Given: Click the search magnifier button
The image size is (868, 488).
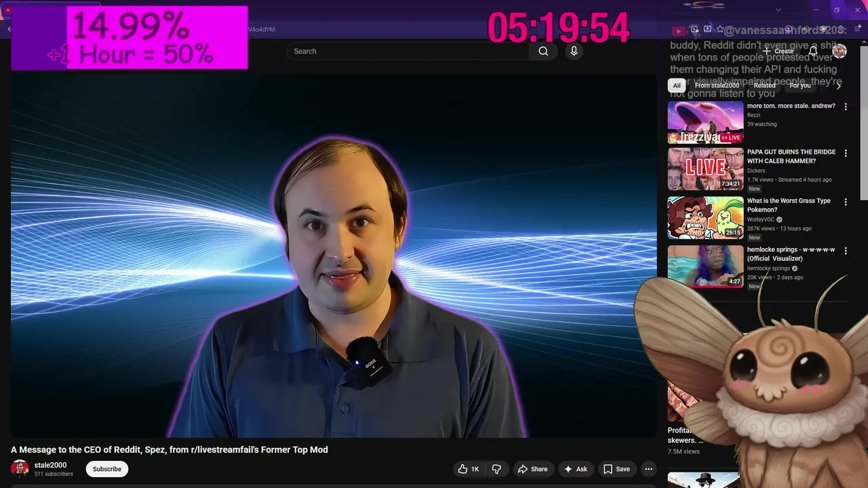Looking at the screenshot, I should point(543,52).
